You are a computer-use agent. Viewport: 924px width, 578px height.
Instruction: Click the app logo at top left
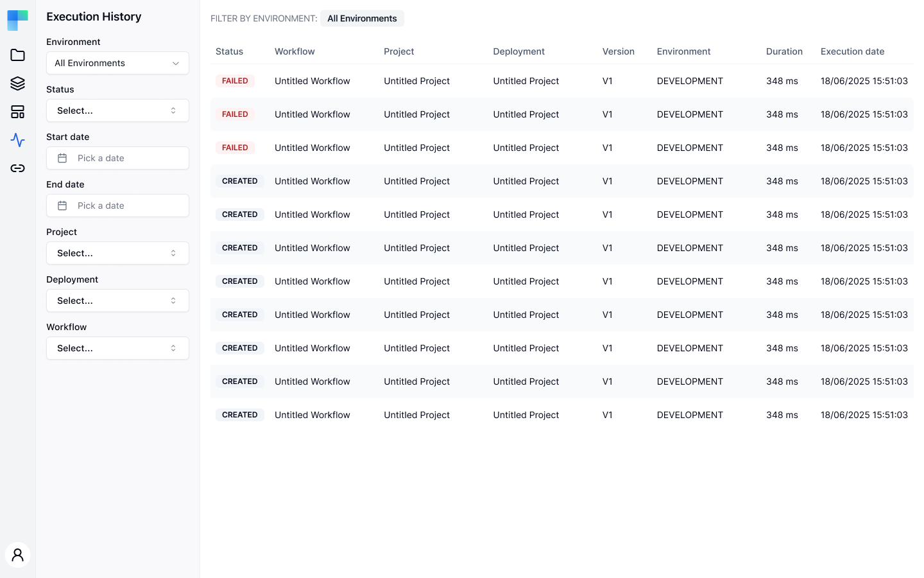point(17,21)
